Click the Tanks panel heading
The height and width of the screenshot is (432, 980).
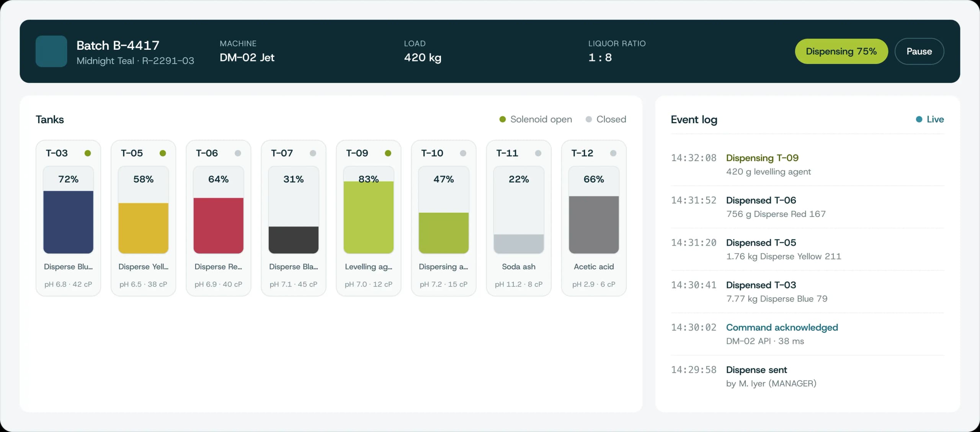50,119
